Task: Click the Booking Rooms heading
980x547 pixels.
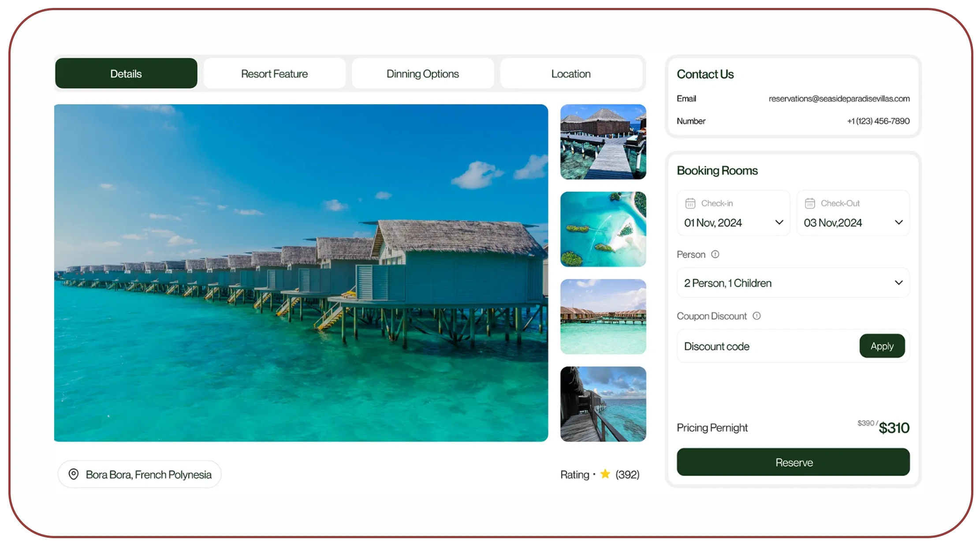Action: pos(717,171)
